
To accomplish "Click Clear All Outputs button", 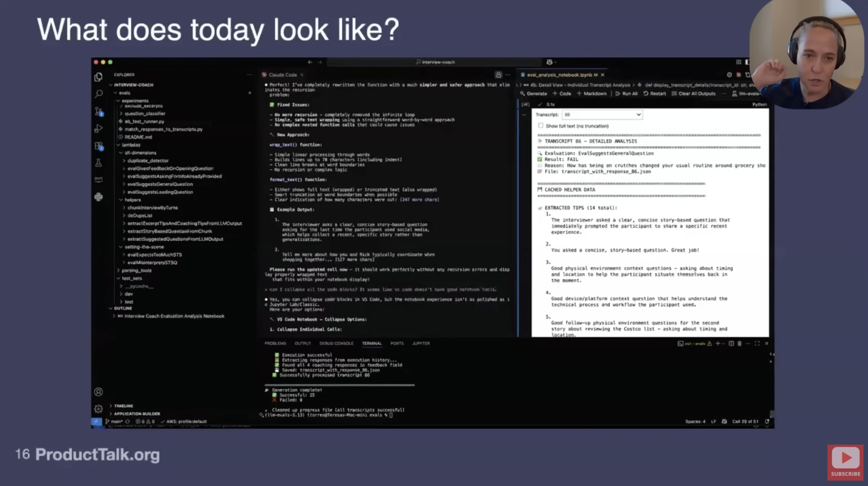I will pyautogui.click(x=693, y=94).
